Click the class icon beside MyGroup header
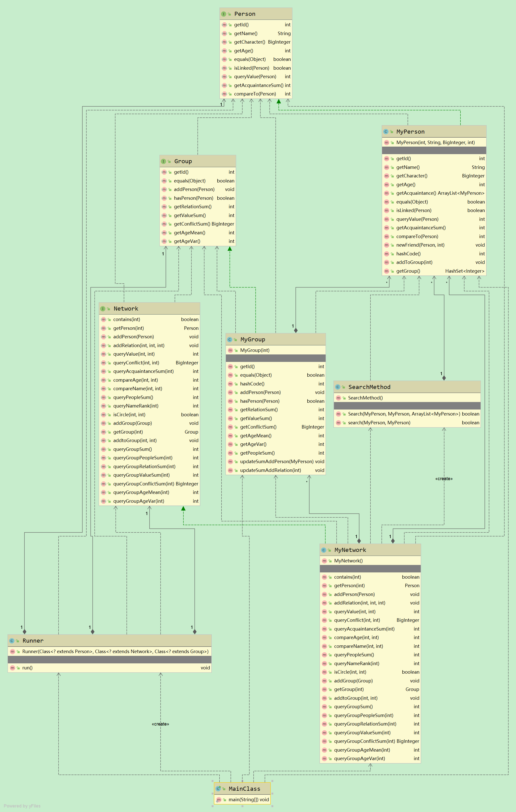 pyautogui.click(x=229, y=340)
